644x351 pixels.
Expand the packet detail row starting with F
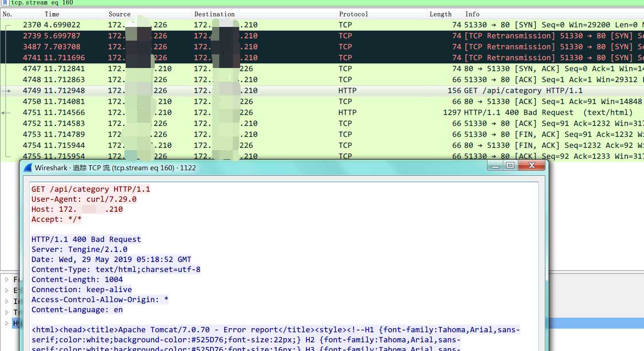pyautogui.click(x=7, y=279)
